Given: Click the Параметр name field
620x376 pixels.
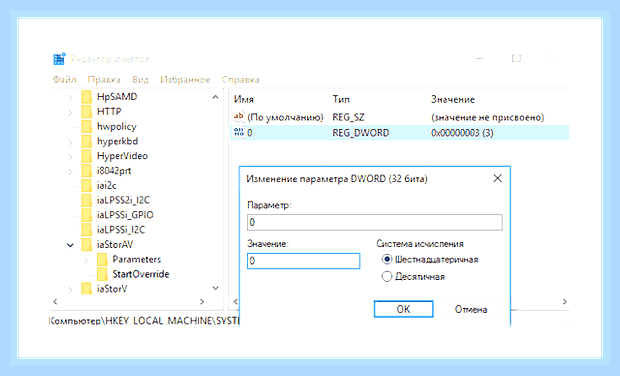Looking at the screenshot, I should [x=374, y=222].
